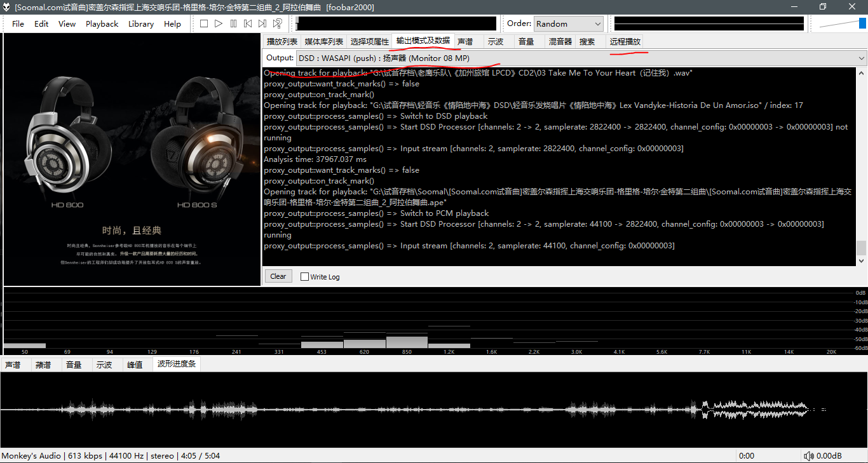Enable the Write Log checkbox

click(304, 276)
